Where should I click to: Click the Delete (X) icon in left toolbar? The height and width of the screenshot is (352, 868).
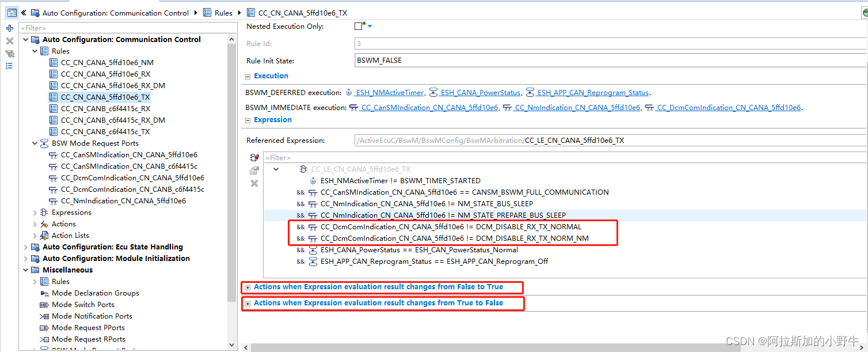(x=9, y=40)
